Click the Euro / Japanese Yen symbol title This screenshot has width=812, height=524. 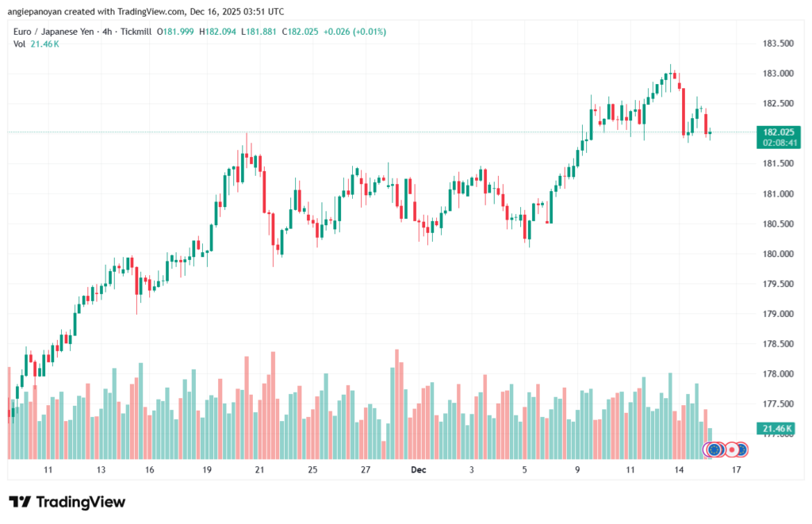(57, 31)
